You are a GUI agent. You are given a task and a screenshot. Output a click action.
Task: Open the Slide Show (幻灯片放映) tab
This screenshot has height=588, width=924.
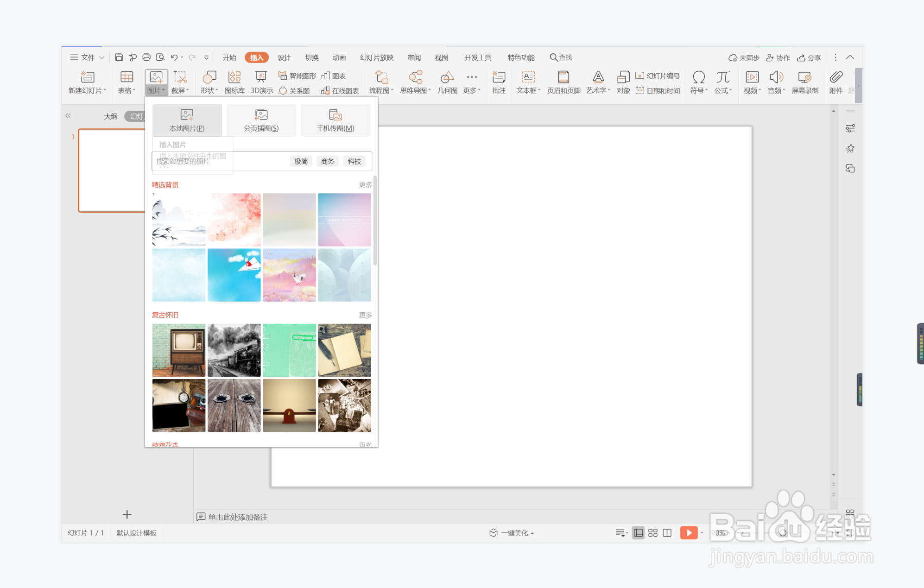pos(377,57)
